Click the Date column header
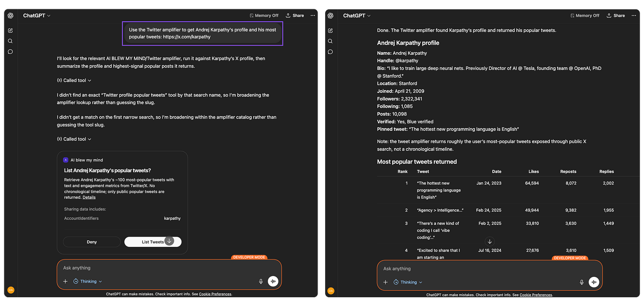 tap(497, 172)
